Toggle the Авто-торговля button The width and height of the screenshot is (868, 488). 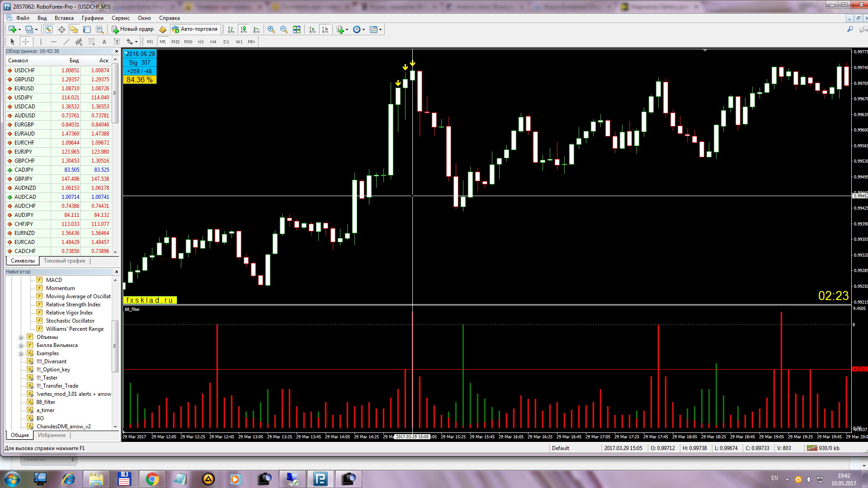[195, 29]
